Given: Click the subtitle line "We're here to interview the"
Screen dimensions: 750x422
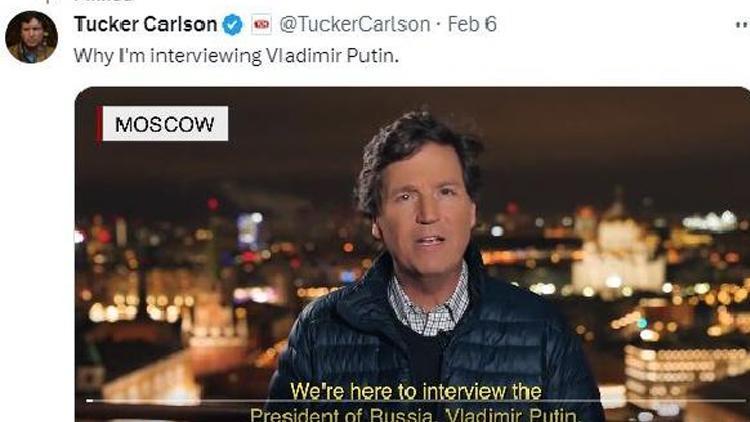Looking at the screenshot, I should click(416, 392).
